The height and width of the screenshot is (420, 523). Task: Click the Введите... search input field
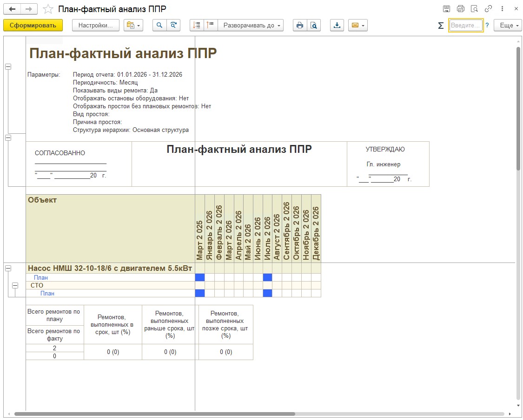466,26
